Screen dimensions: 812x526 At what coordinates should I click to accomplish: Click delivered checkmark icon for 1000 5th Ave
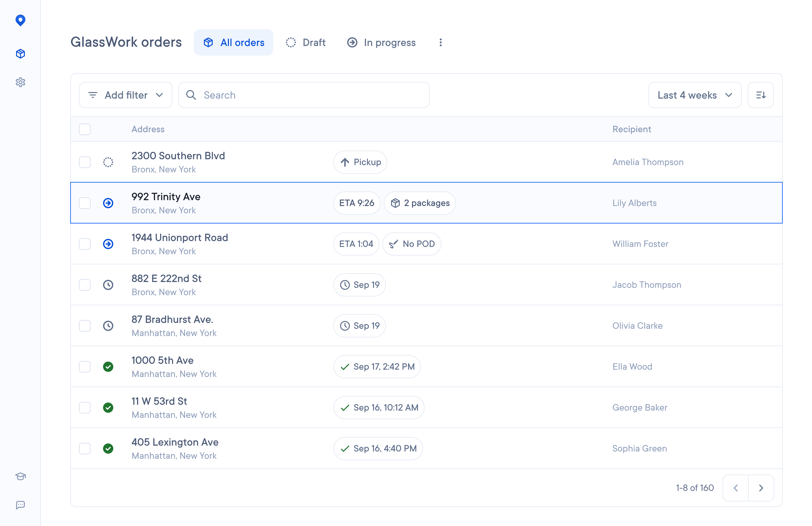pyautogui.click(x=108, y=367)
